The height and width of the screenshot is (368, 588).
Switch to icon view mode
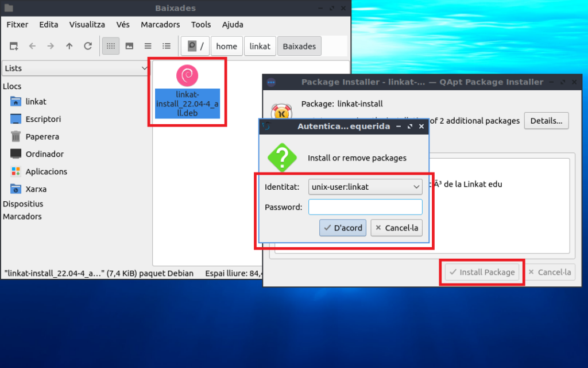(x=111, y=46)
